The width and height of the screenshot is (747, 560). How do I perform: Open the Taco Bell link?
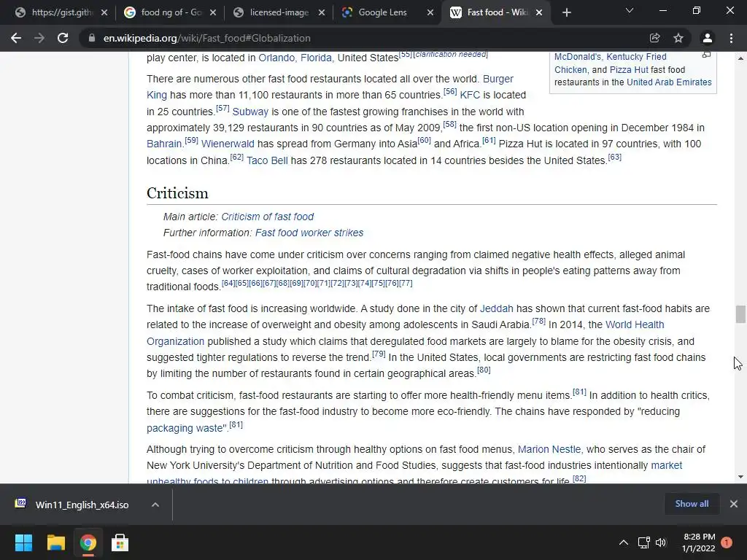coord(267,160)
